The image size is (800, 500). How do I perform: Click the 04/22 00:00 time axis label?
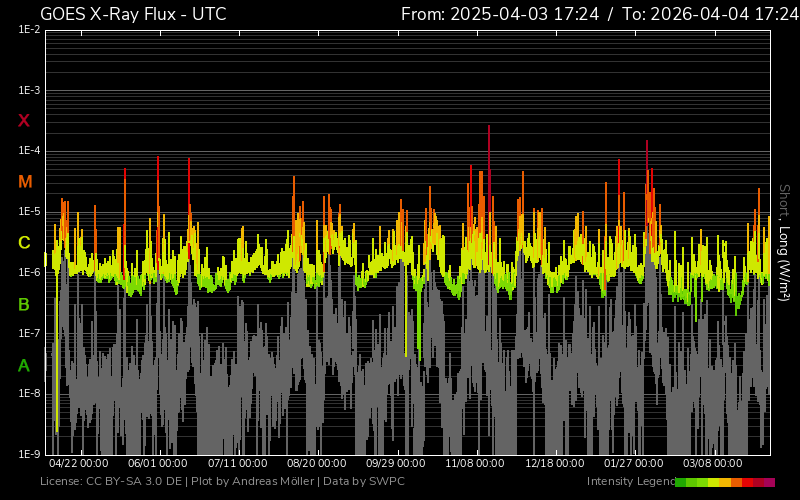[78, 464]
